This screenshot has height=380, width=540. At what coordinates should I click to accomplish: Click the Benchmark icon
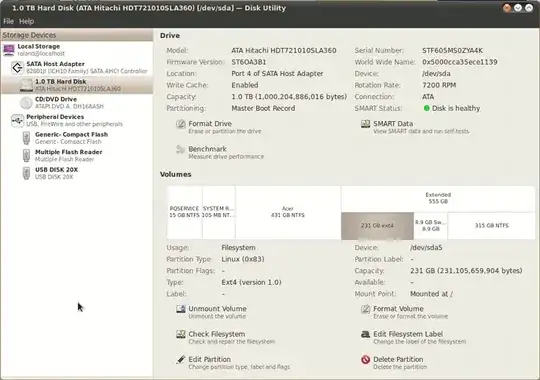coord(180,150)
